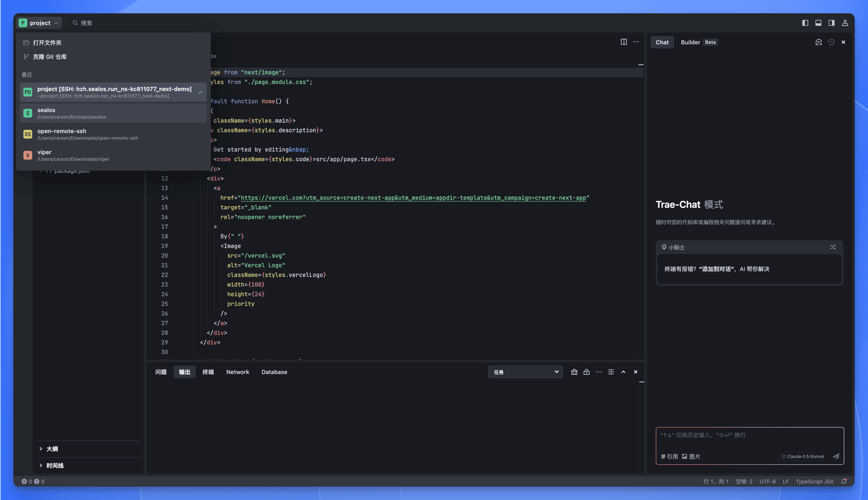Select 克隆 Git 仓库 menu entry
Screen dimensions: 868x500
tap(50, 57)
